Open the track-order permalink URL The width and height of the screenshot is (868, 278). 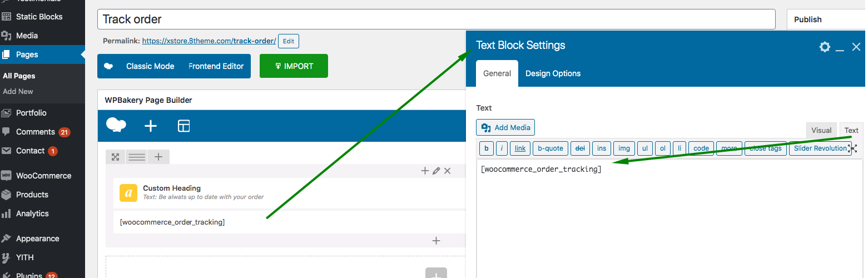pos(209,41)
